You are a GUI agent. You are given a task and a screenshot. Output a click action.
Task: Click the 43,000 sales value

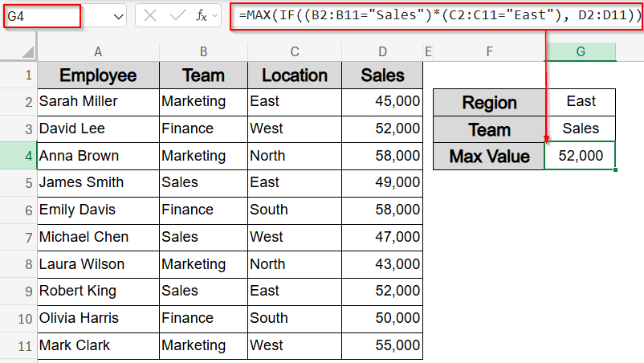382,263
